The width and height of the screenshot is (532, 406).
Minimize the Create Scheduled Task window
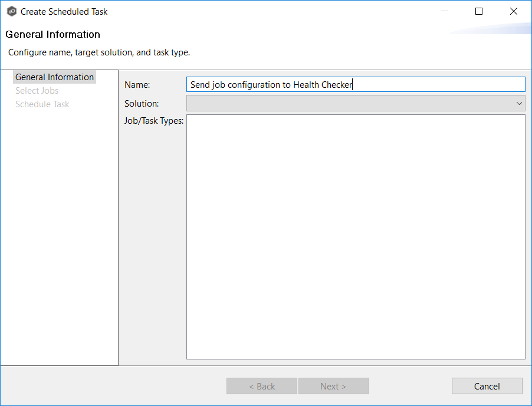pyautogui.click(x=444, y=11)
